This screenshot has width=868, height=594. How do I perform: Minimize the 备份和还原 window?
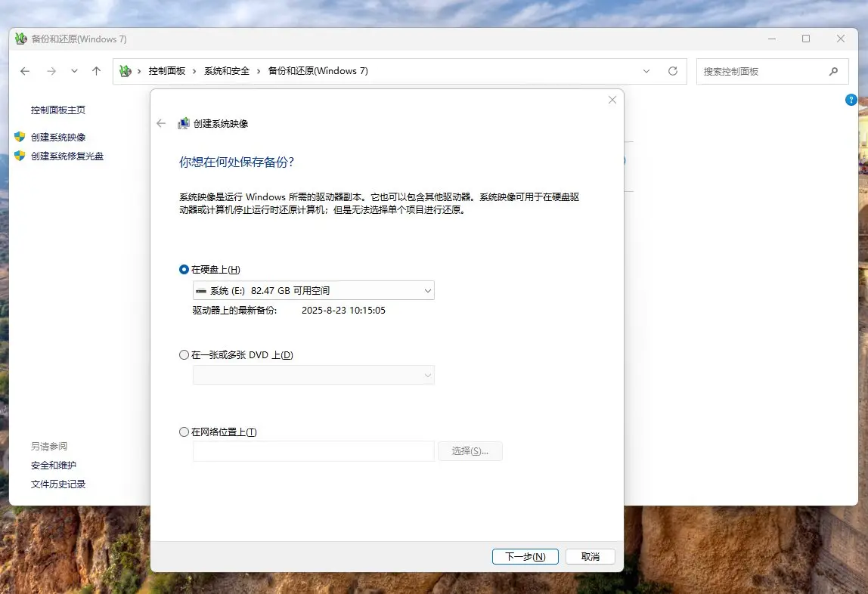tap(772, 39)
